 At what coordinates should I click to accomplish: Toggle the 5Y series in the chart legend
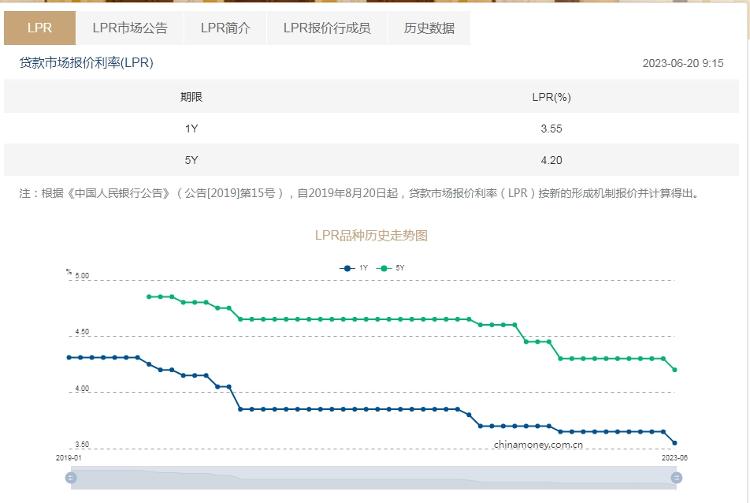tap(390, 268)
